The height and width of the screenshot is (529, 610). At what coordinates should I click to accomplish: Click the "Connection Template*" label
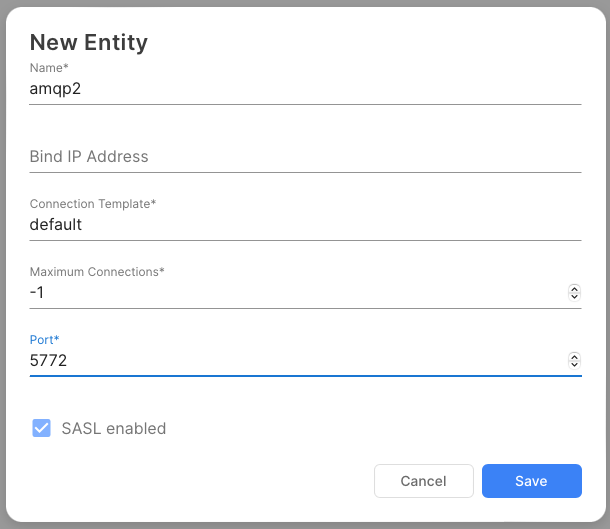[93, 204]
